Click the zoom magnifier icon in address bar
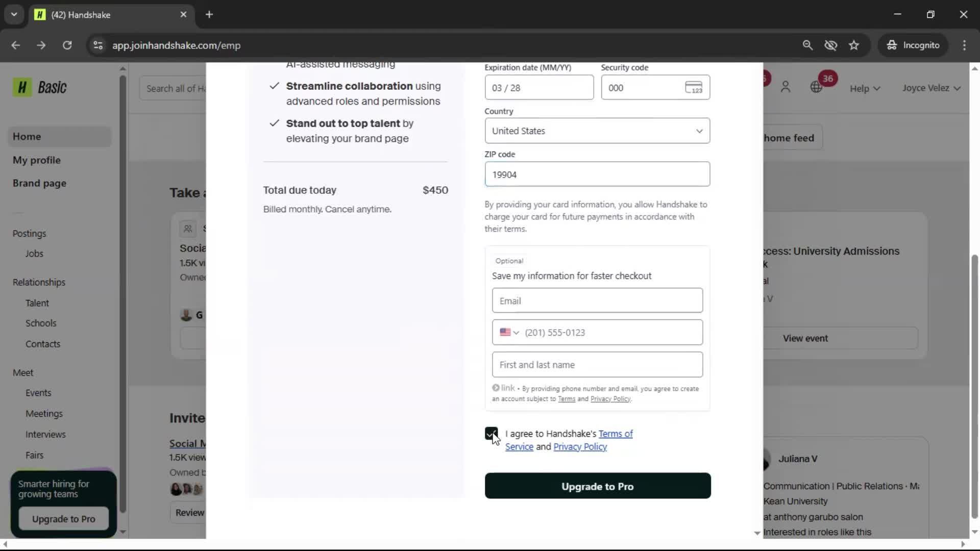 point(807,45)
